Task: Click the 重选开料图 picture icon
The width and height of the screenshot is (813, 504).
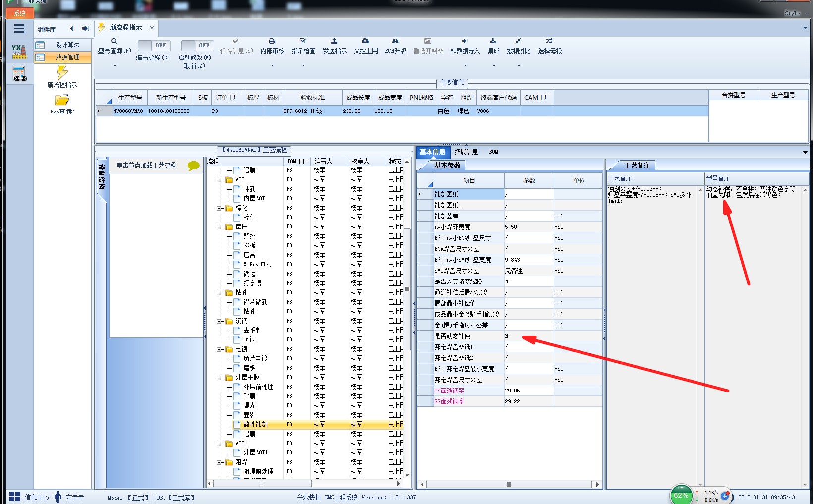Action: coord(428,41)
